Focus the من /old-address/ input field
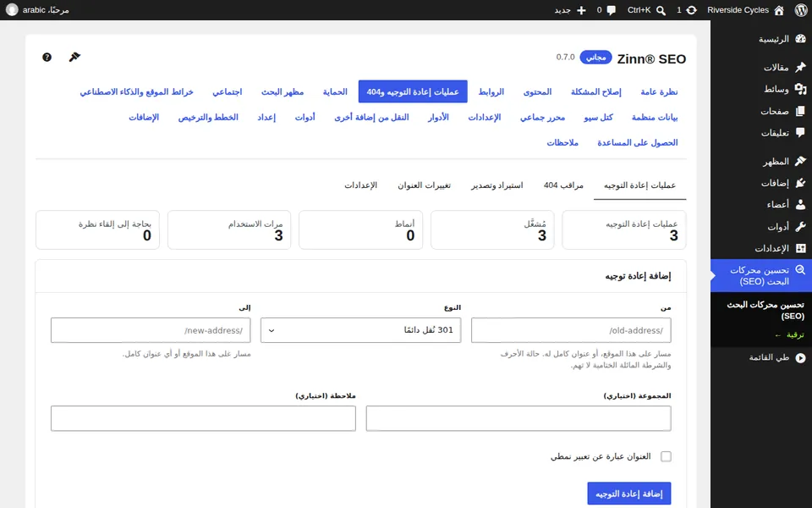This screenshot has width=812, height=508. point(571,330)
